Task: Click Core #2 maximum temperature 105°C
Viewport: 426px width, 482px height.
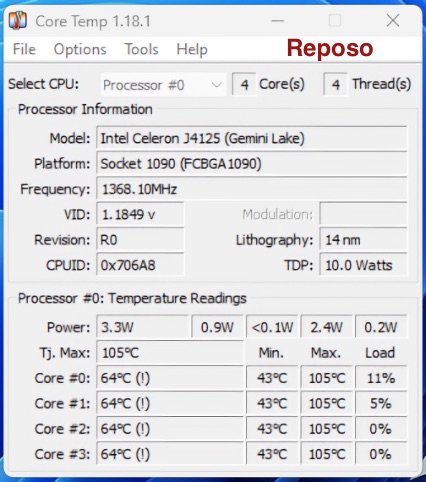Action: 327,429
